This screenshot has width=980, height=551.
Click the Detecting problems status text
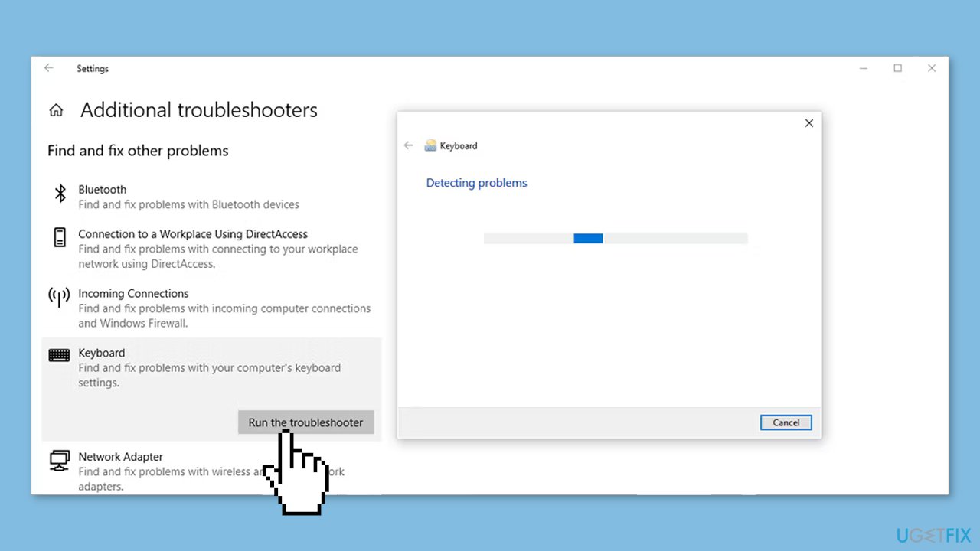(476, 182)
